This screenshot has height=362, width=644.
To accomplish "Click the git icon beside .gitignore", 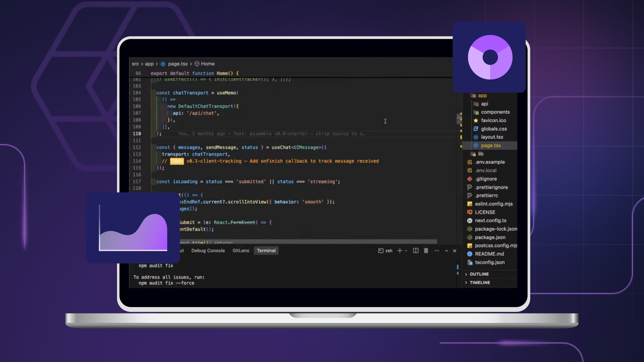I will click(x=470, y=179).
